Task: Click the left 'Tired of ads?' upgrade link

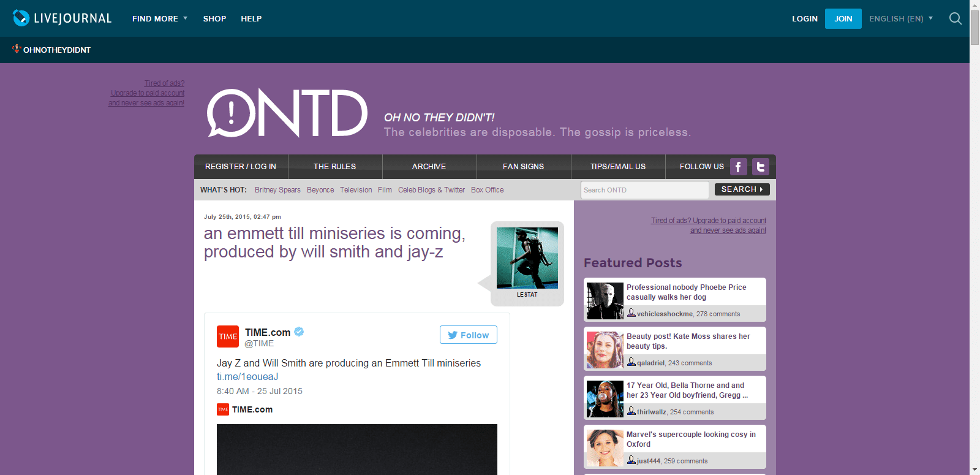Action: point(146,93)
